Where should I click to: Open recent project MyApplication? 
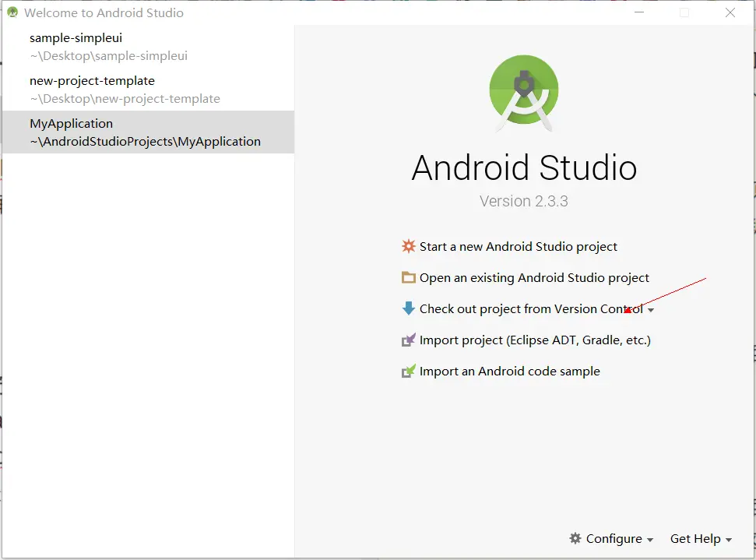click(x=148, y=132)
